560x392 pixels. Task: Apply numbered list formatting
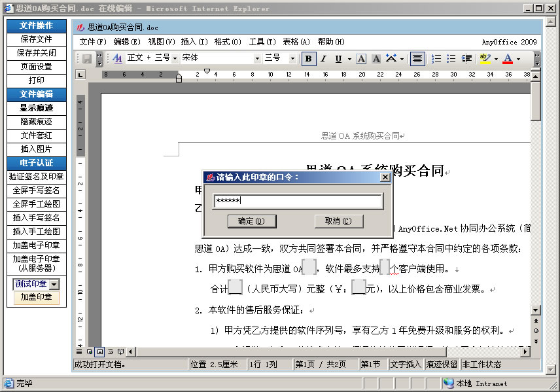436,59
